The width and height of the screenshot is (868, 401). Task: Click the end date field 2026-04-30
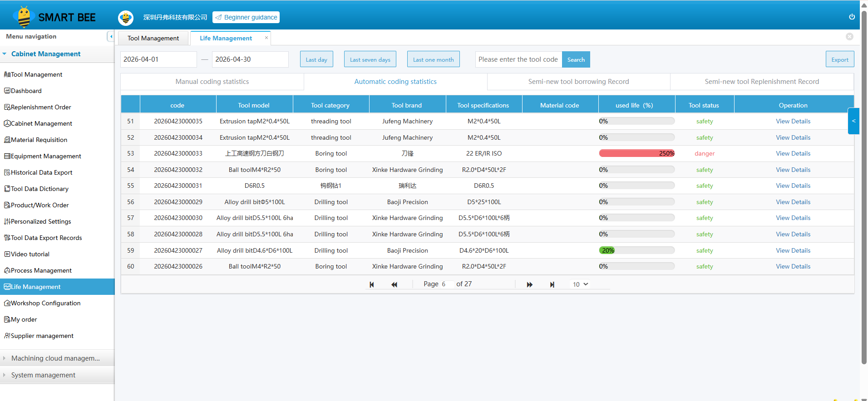tap(250, 59)
